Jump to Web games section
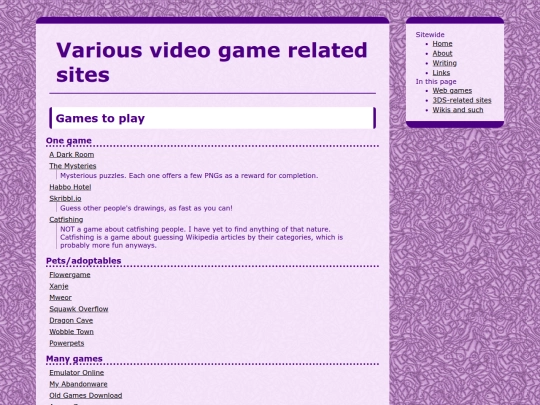 coord(452,91)
